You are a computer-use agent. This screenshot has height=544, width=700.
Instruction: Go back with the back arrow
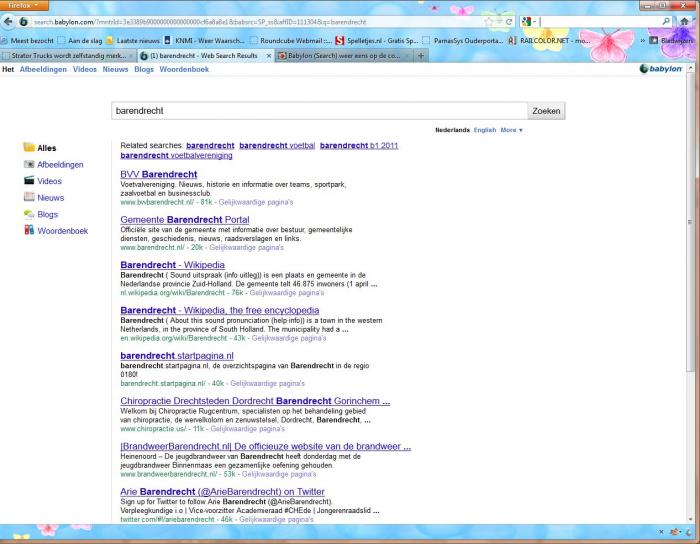coord(8,21)
